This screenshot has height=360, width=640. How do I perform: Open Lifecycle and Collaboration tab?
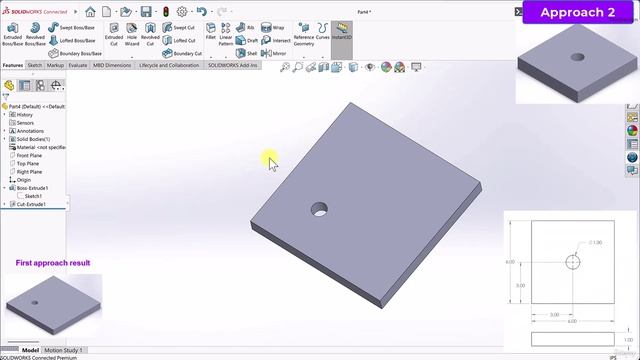pos(169,65)
